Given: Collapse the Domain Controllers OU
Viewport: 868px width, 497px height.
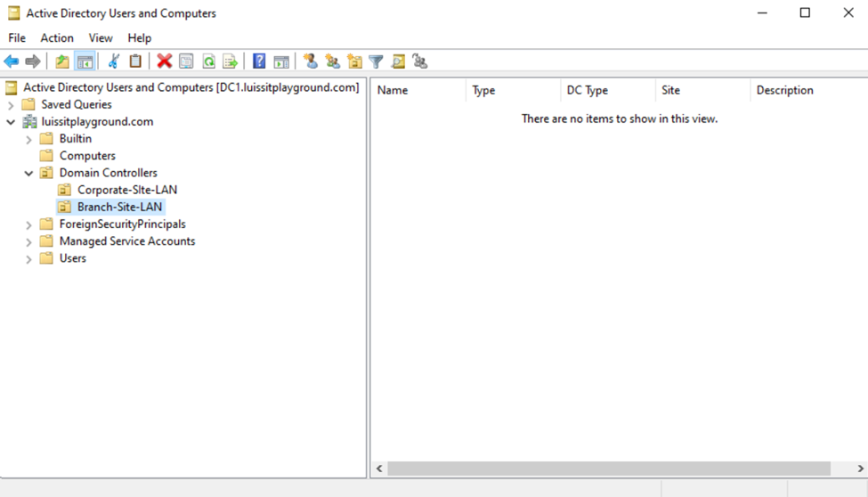Looking at the screenshot, I should click(x=28, y=173).
